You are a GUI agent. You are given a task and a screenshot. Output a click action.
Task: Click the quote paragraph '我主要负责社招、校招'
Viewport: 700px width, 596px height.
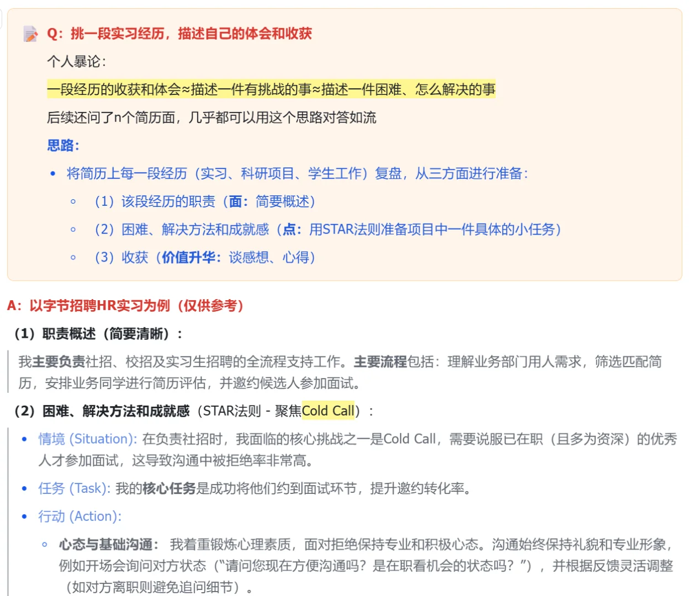click(340, 372)
